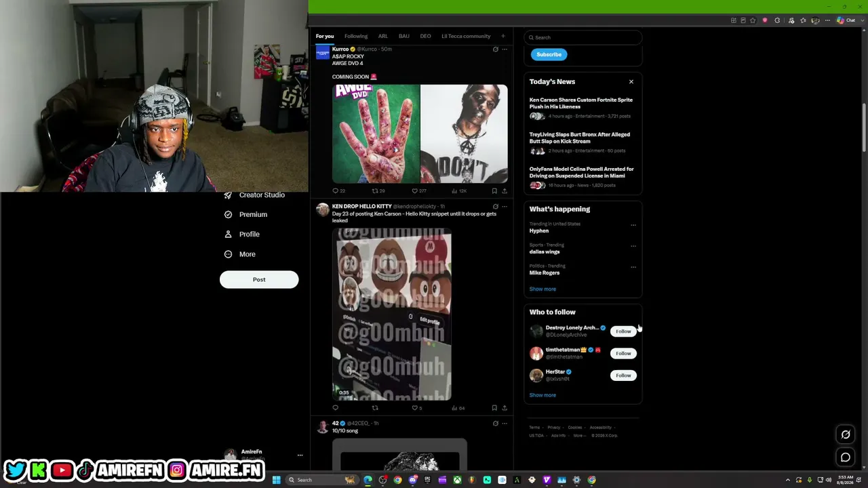Screen dimensions: 868x488
Task: Open more options on KEN DROP HELLO KITTY post
Action: coord(505,207)
